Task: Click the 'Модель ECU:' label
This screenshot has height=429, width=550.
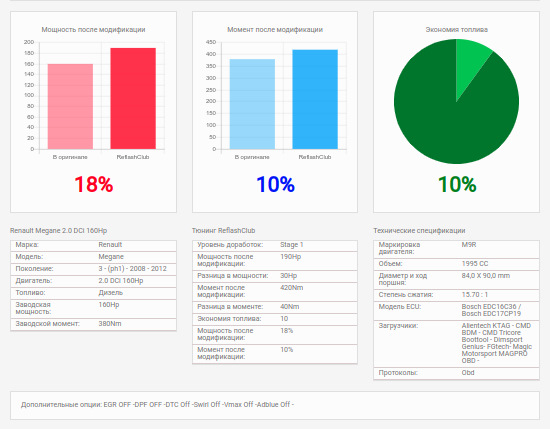Action: (x=400, y=306)
